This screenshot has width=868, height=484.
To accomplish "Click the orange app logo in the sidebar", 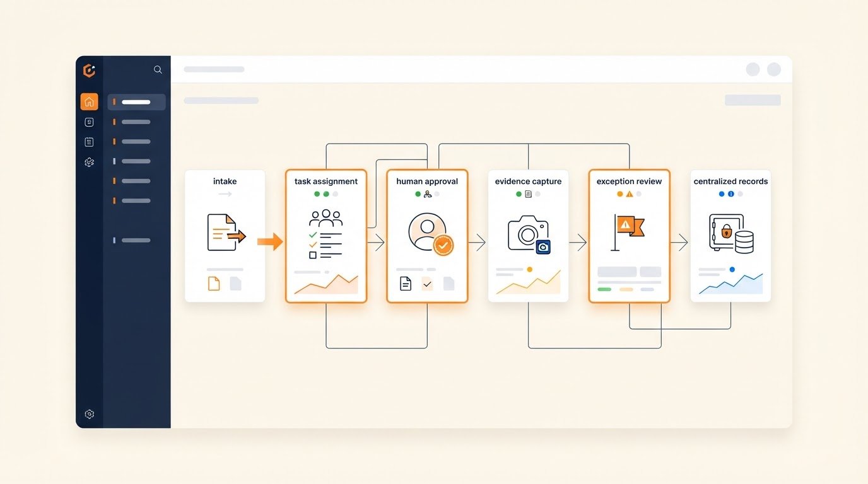I will click(89, 71).
